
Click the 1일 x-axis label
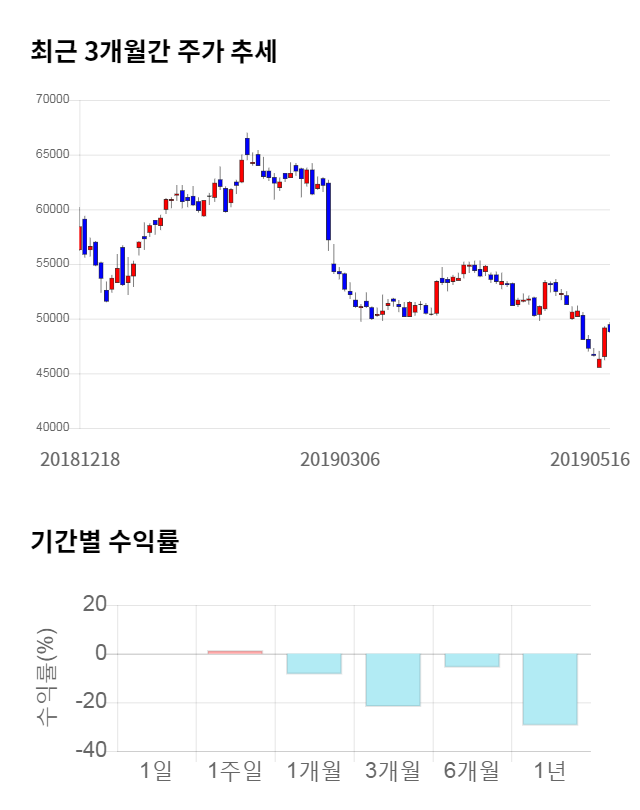pos(156,771)
